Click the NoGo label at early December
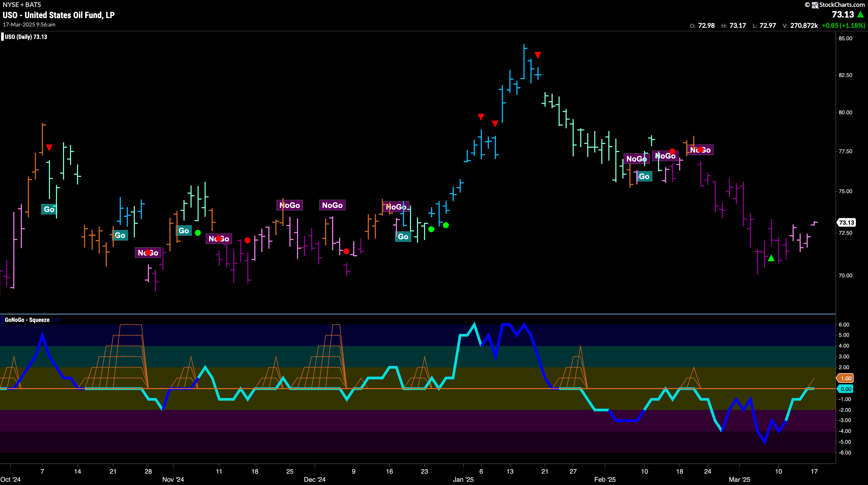 coord(332,205)
